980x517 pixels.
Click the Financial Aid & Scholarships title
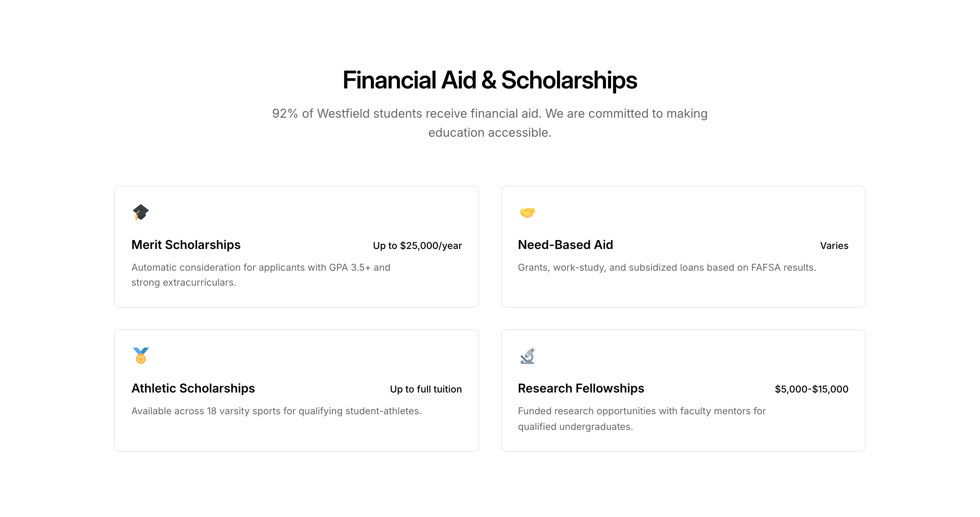tap(490, 80)
